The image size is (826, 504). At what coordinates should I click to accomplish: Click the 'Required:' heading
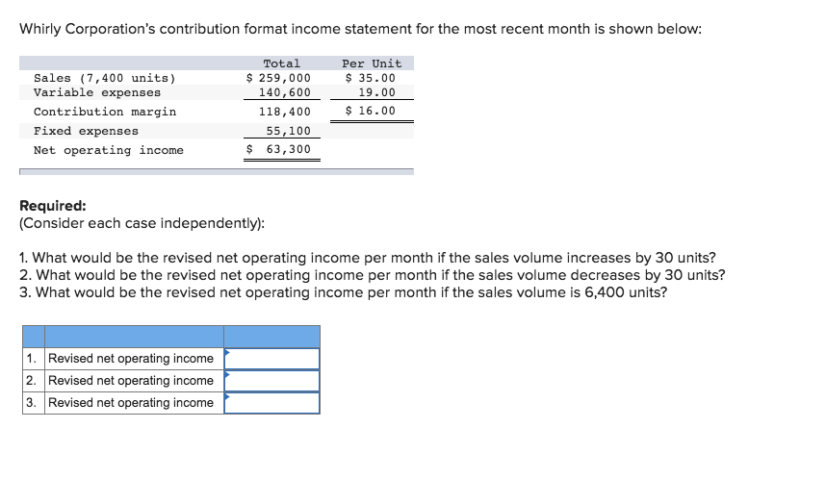(53, 206)
